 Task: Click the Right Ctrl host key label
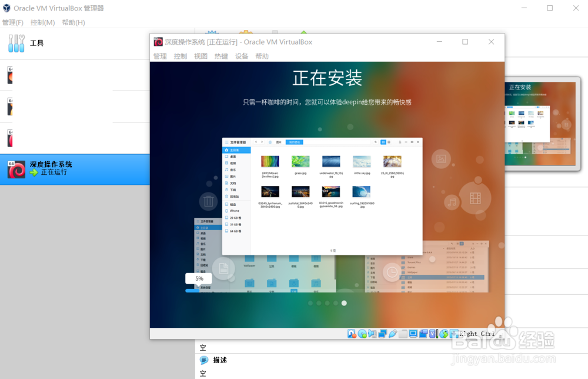click(x=477, y=334)
